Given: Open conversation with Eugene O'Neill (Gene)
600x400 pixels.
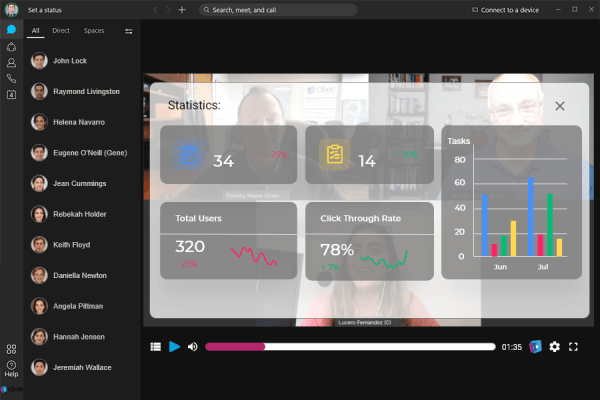Looking at the screenshot, I should [x=82, y=153].
